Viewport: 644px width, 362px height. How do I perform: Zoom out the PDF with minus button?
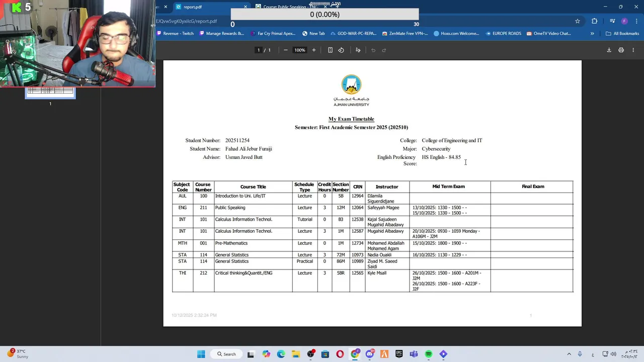click(x=285, y=50)
